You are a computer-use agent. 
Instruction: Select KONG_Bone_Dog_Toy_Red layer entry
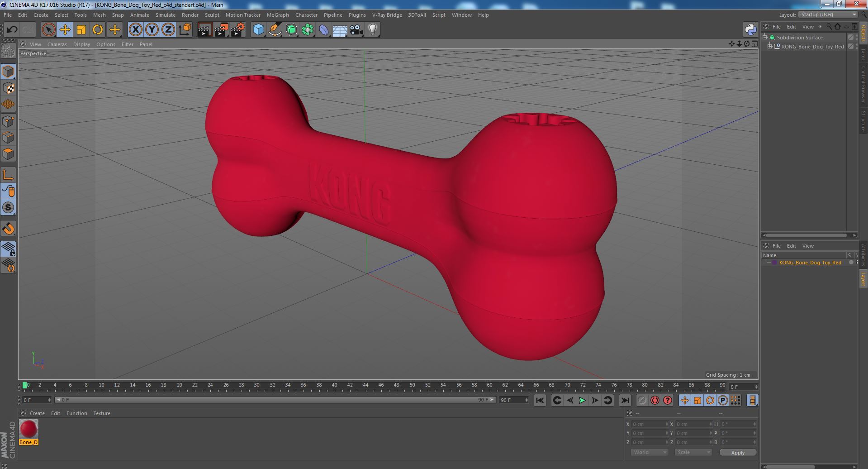tap(810, 263)
